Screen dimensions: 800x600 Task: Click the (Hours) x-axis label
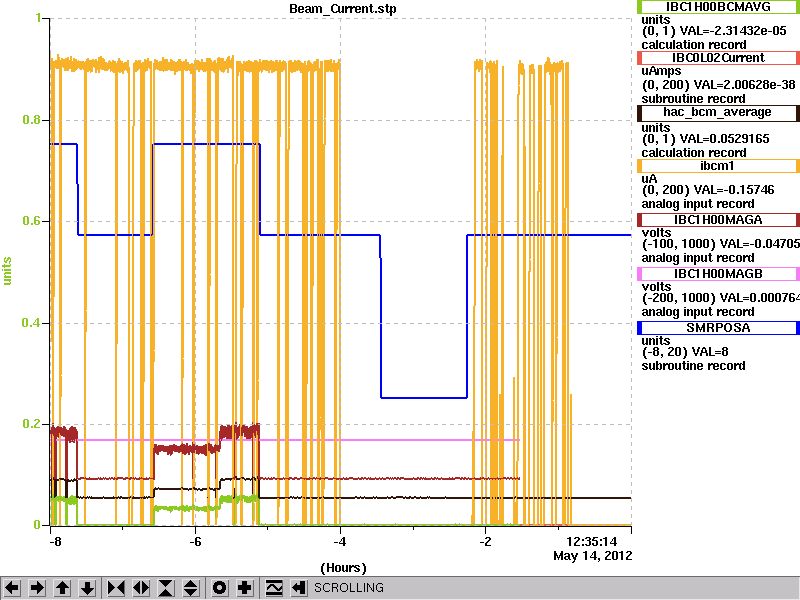click(x=343, y=567)
